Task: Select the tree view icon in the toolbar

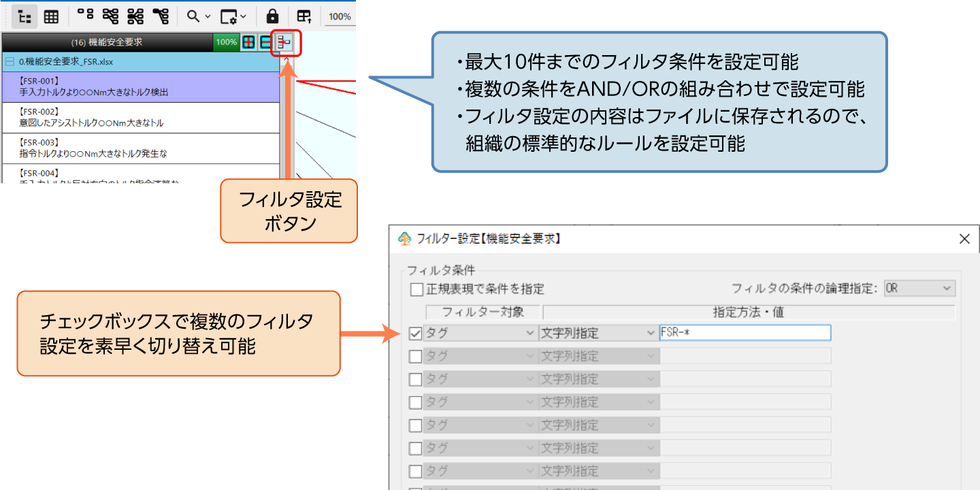Action: coord(24,16)
